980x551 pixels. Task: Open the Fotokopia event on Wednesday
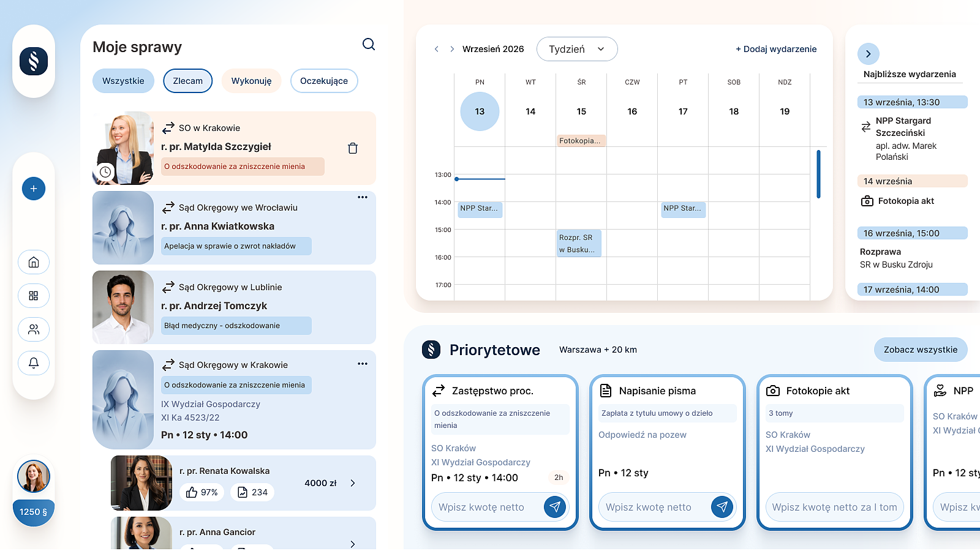pyautogui.click(x=581, y=141)
